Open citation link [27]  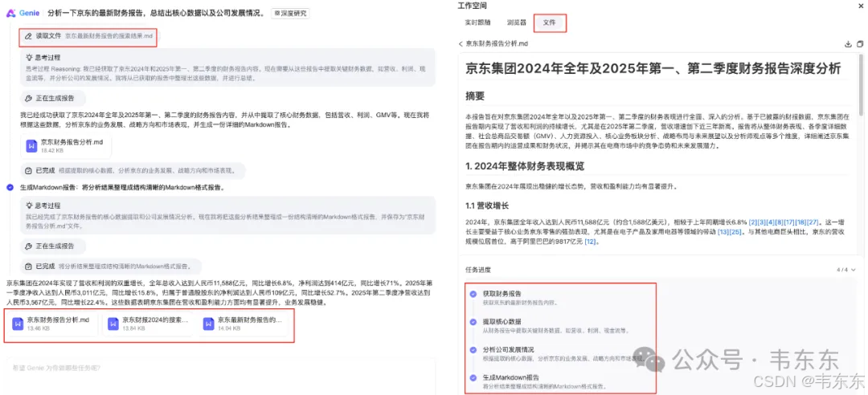coord(813,222)
